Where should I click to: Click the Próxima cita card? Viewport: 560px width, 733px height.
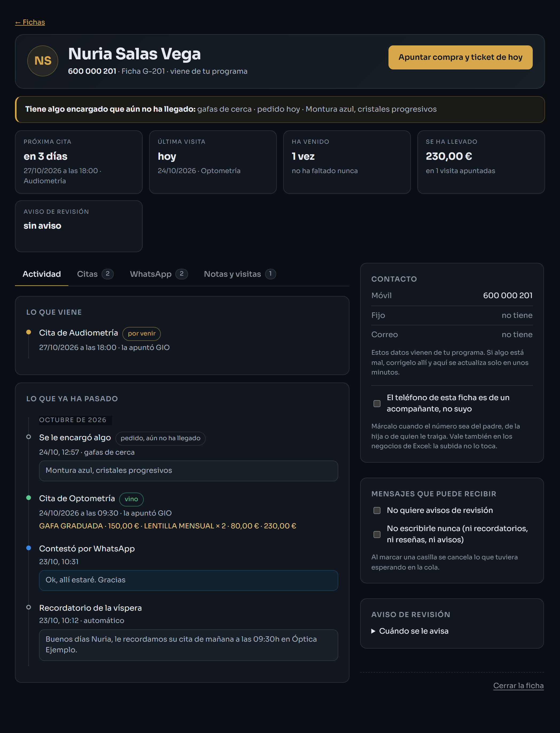79,162
